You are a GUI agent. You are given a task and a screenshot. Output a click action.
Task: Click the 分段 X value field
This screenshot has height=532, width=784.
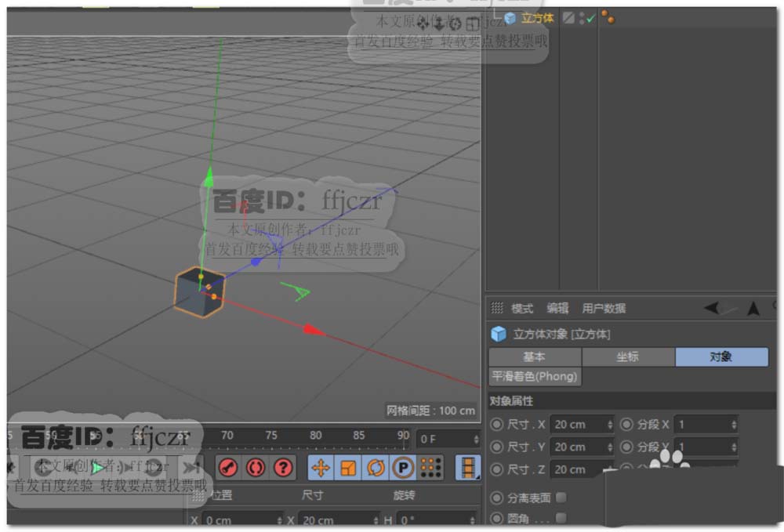[706, 425]
